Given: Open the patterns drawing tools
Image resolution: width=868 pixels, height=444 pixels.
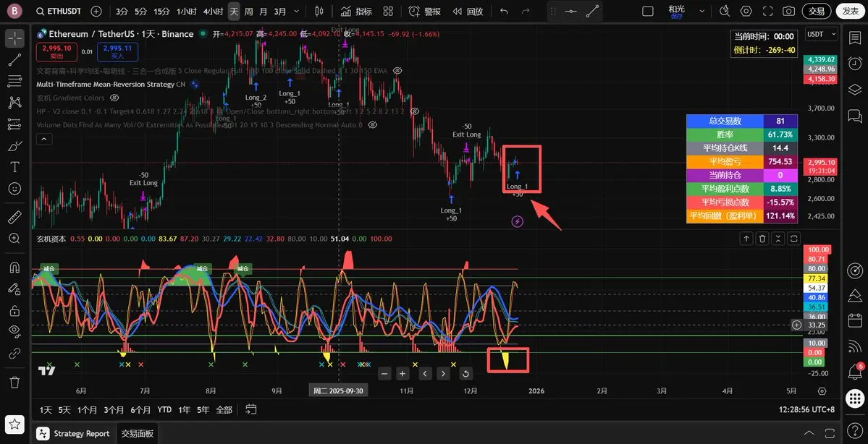Looking at the screenshot, I should (15, 103).
